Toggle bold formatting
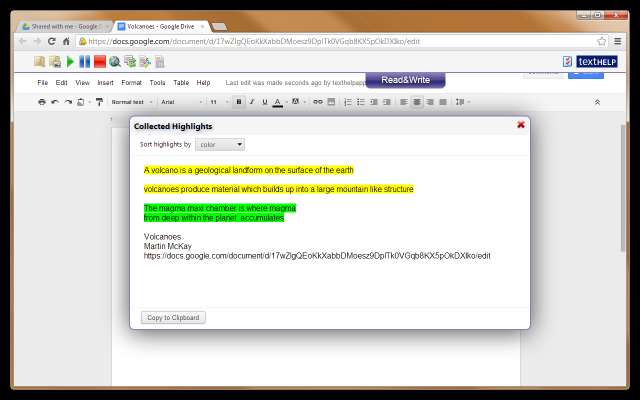This screenshot has width=640, height=400. point(238,102)
